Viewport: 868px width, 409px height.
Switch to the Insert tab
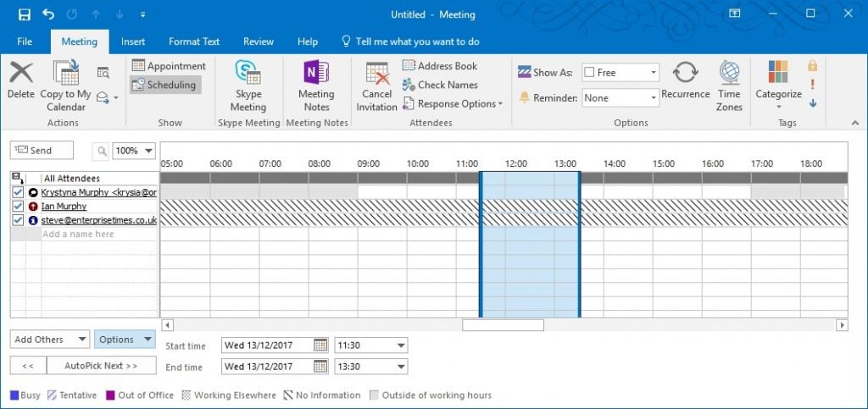tap(132, 41)
